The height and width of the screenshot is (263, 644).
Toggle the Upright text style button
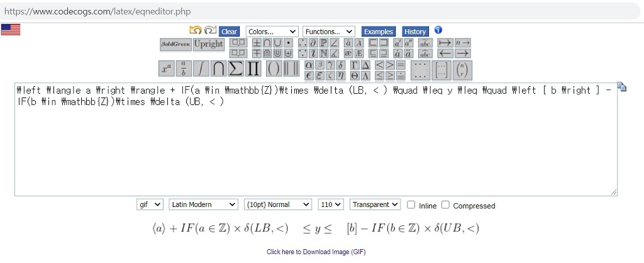[x=208, y=44]
